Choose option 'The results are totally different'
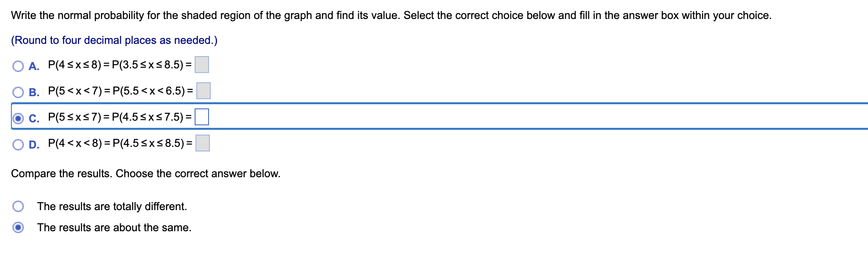The image size is (868, 254). 18,206
